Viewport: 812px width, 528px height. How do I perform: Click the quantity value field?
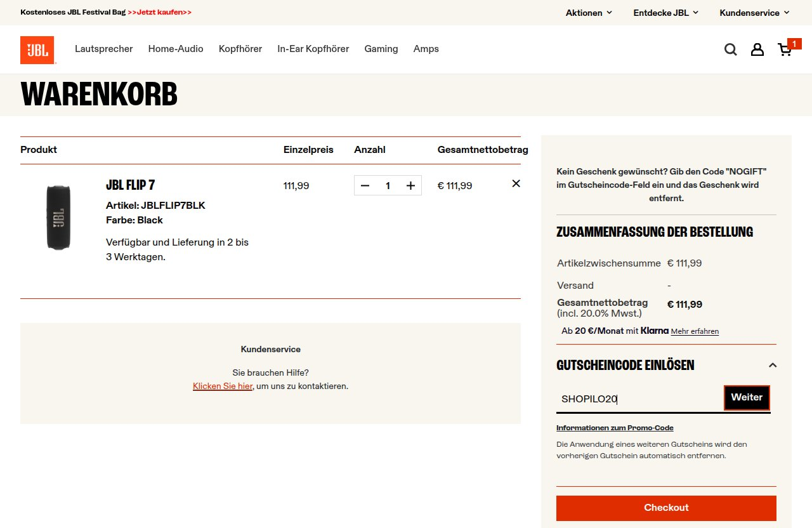pyautogui.click(x=388, y=185)
